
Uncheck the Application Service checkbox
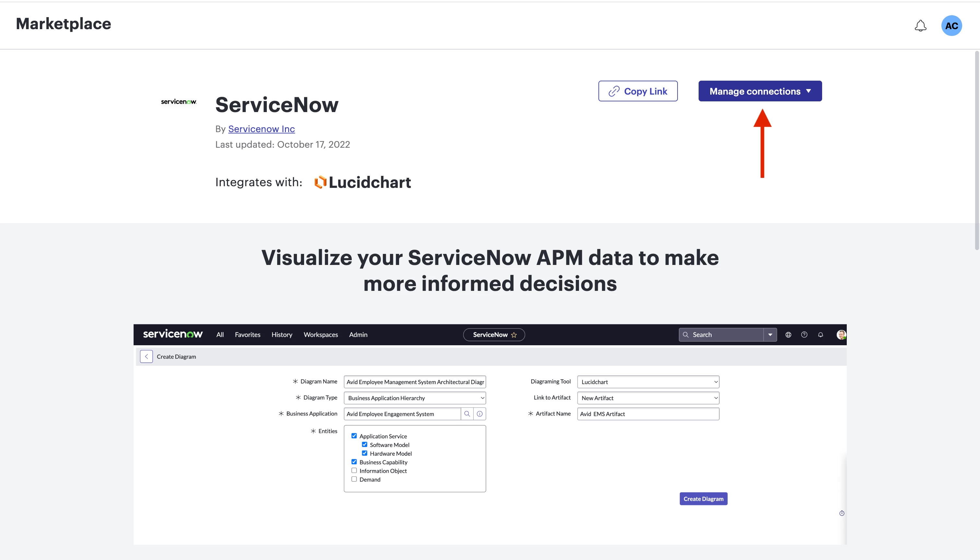(x=354, y=436)
